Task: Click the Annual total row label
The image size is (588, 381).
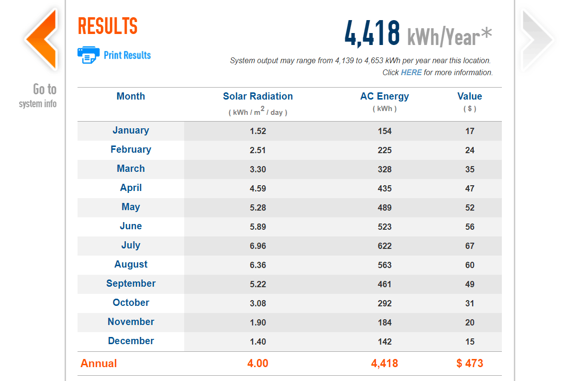Action: click(99, 363)
